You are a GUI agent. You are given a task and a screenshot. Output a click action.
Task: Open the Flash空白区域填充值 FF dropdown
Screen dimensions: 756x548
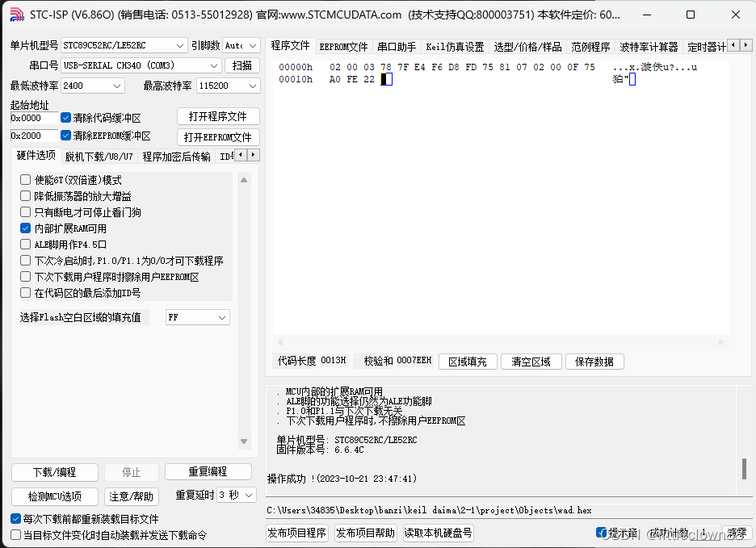pos(224,316)
